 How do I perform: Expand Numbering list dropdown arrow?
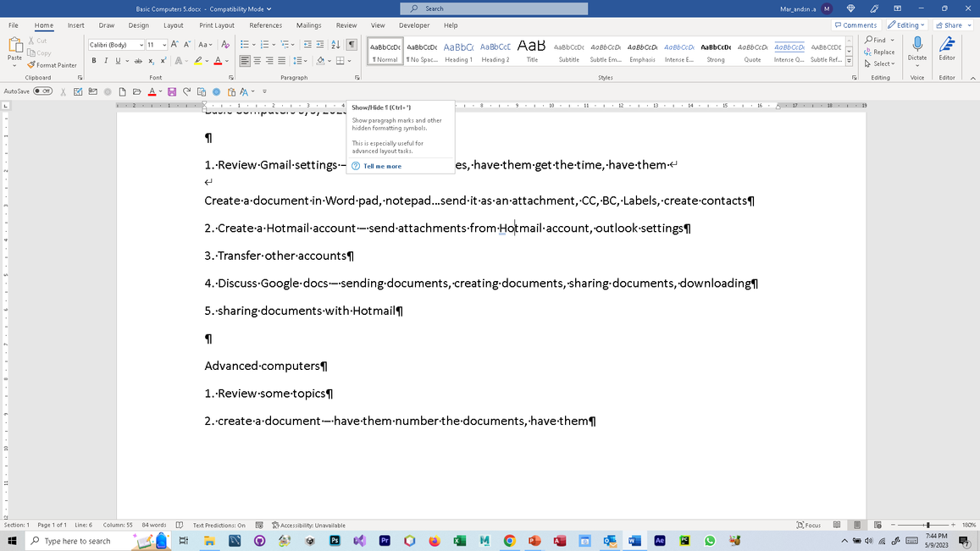pyautogui.click(x=273, y=44)
